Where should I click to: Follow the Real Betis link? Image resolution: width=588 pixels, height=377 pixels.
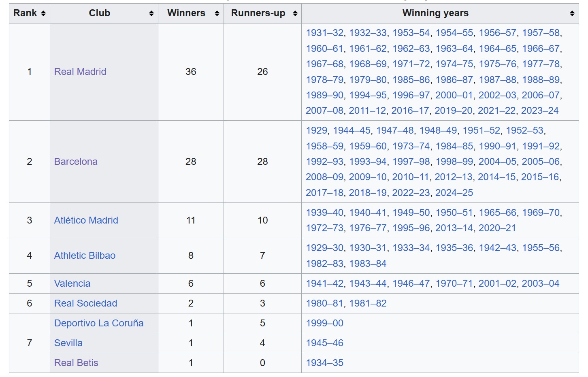(x=76, y=363)
